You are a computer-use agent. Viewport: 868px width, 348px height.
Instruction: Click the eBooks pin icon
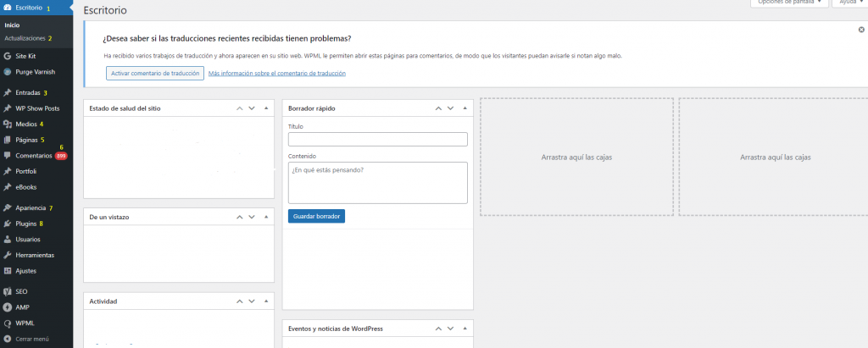tap(7, 187)
